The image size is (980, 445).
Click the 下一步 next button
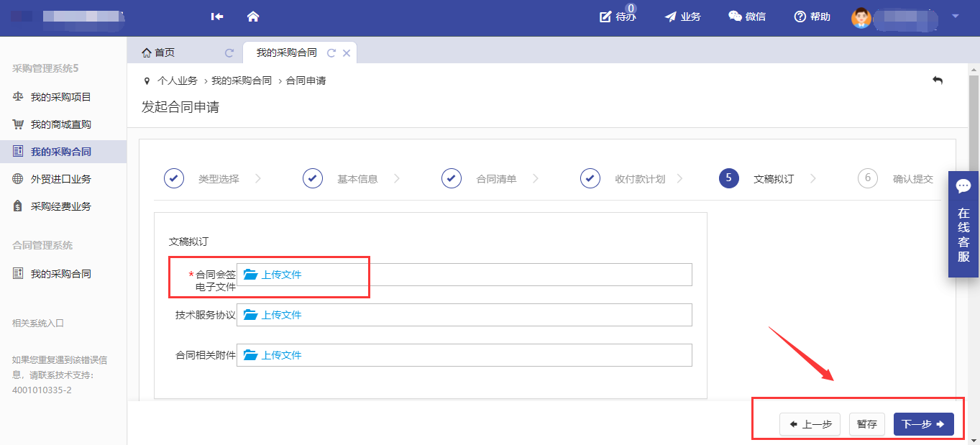click(x=923, y=424)
